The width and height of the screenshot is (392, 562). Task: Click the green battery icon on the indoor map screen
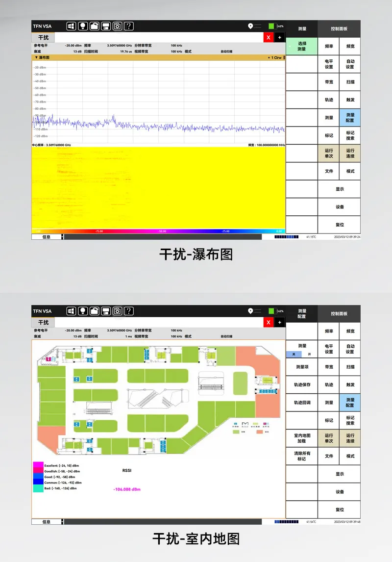(272, 311)
